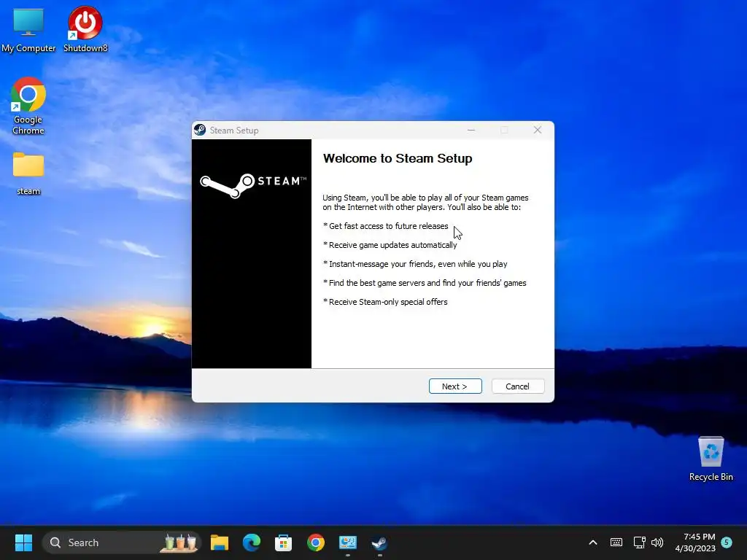Minimize the Steam Setup dialog
The height and width of the screenshot is (560, 747).
click(x=471, y=130)
